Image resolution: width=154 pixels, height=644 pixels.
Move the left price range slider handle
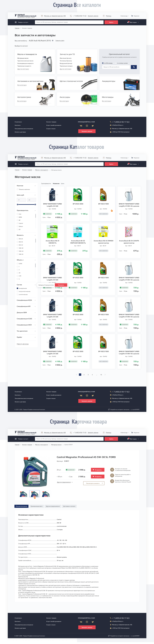point(18,204)
